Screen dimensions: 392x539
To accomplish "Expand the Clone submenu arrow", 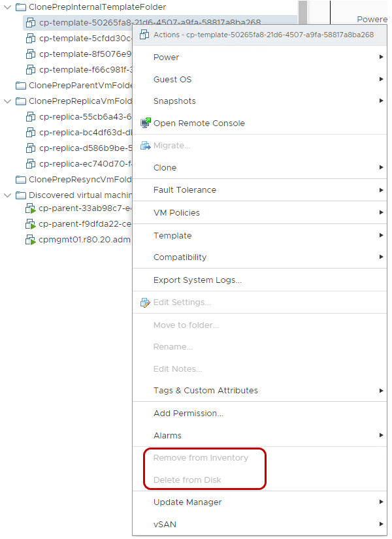I will [x=381, y=168].
